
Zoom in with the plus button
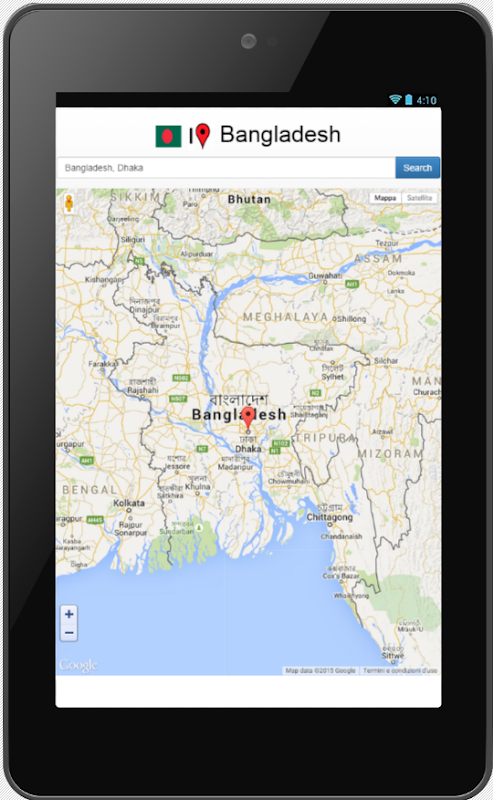[69, 614]
